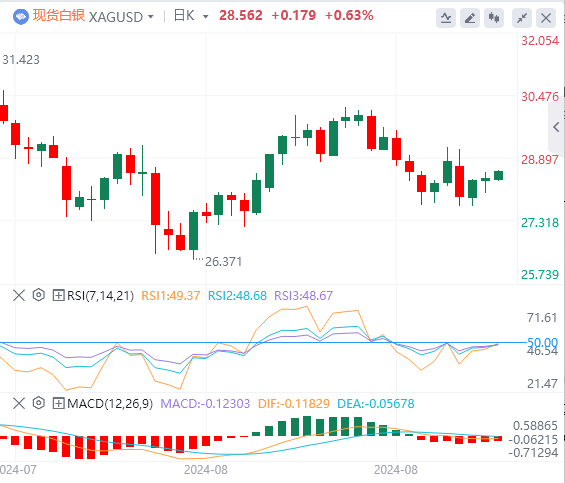Click the 25.739 price axis label
The width and height of the screenshot is (565, 483).
pyautogui.click(x=540, y=275)
